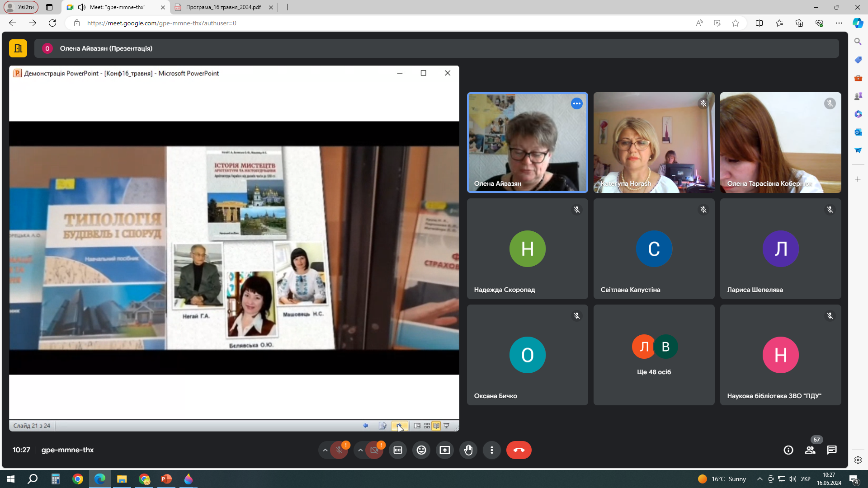This screenshot has width=868, height=488.
Task: Click the red leave call button
Action: tap(519, 450)
